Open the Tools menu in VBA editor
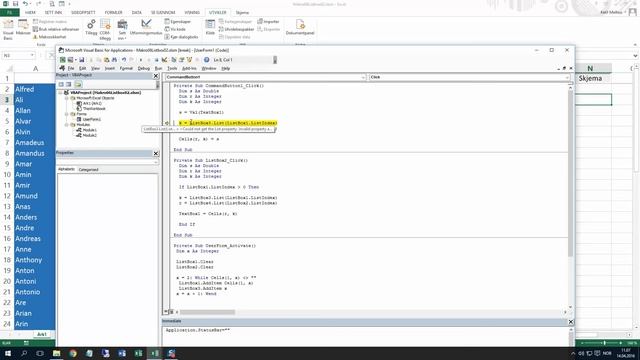The width and height of the screenshot is (640, 360). click(x=172, y=68)
